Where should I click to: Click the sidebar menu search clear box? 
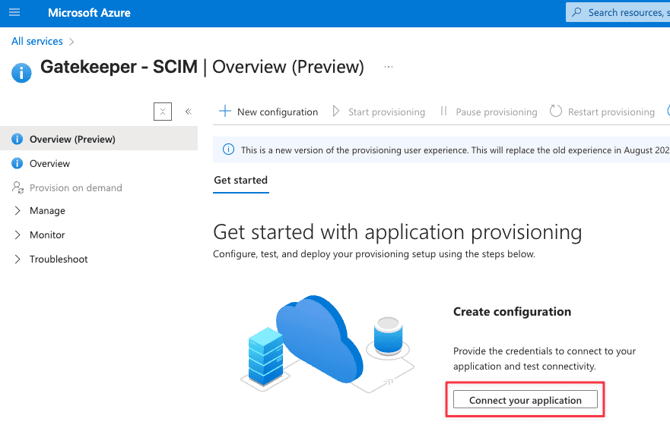tap(163, 111)
